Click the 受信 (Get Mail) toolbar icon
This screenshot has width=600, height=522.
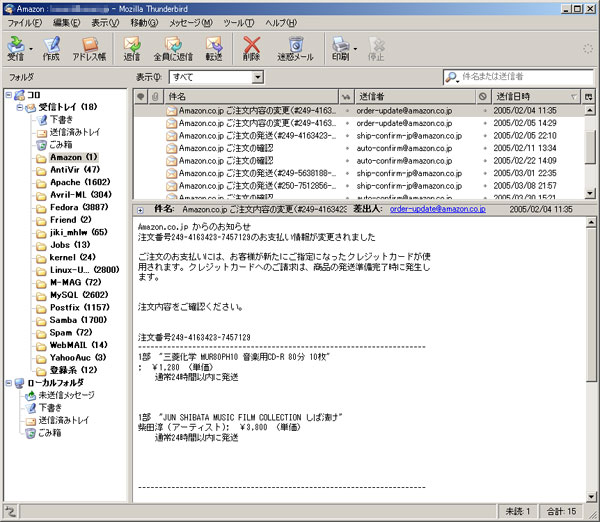[15, 48]
